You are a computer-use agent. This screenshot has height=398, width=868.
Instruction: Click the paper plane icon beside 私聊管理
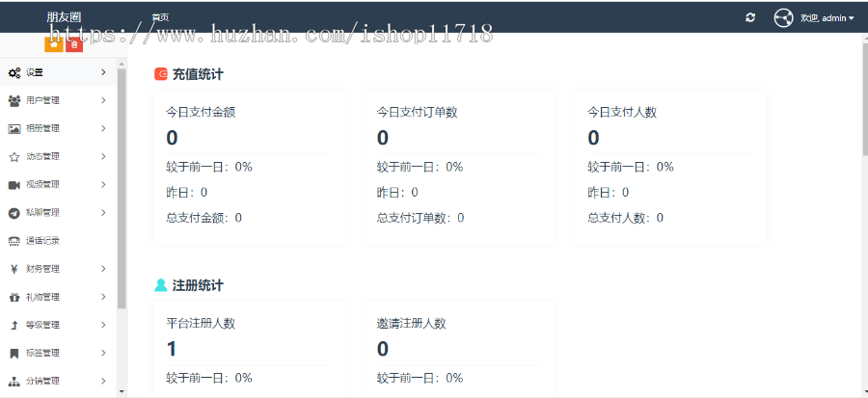pyautogui.click(x=14, y=213)
